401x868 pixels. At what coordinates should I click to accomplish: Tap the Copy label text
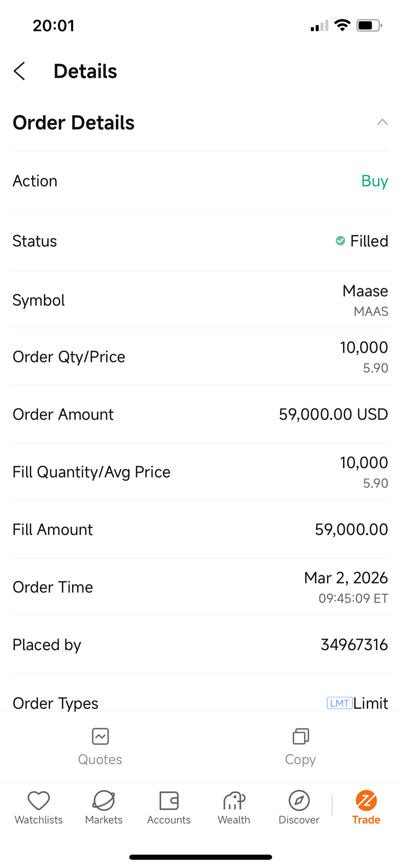point(300,760)
